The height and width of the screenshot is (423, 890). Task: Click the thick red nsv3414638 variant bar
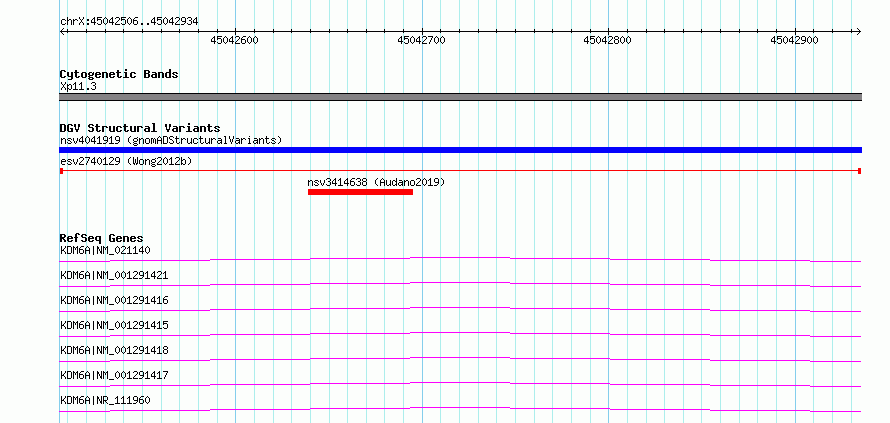tap(360, 192)
